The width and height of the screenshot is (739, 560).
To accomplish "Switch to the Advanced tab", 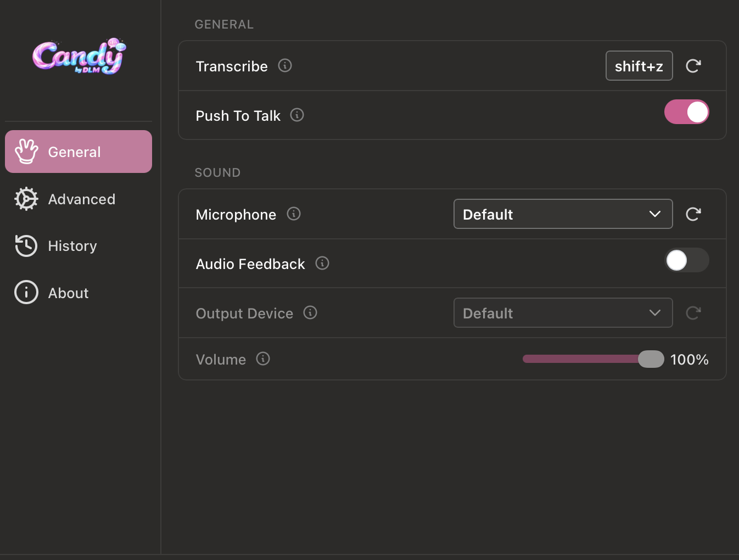I will pos(79,199).
